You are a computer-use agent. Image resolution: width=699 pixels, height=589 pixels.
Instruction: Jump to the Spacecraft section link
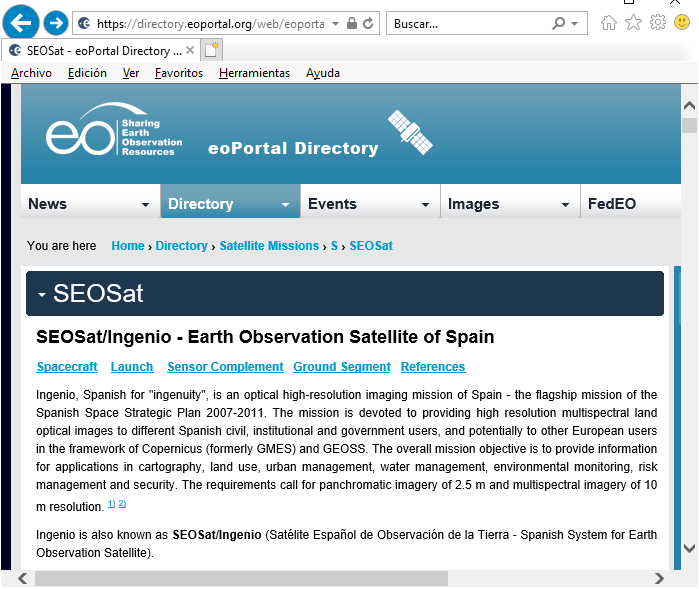click(x=67, y=367)
